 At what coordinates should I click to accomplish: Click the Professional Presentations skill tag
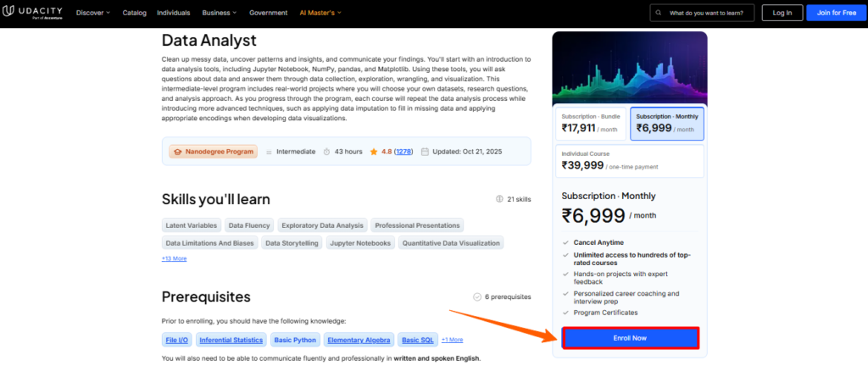pos(417,225)
